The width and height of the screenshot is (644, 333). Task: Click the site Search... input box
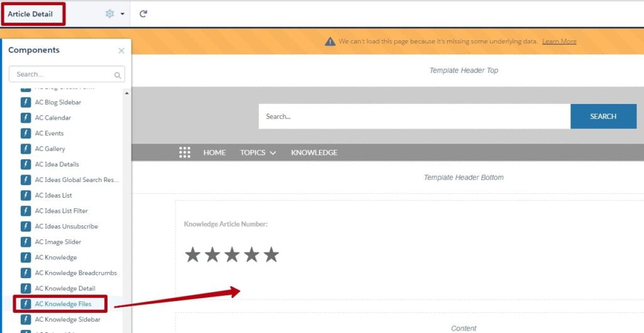tap(414, 116)
